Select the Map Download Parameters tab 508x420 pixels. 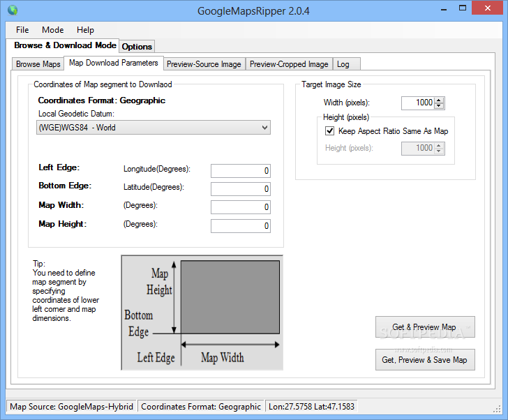point(113,63)
